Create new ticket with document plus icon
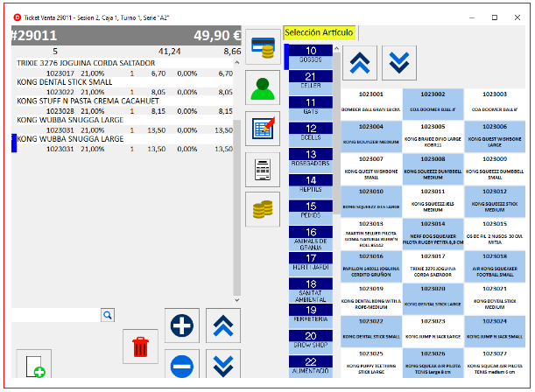Image resolution: width=535 pixels, height=392 pixels. tap(34, 365)
